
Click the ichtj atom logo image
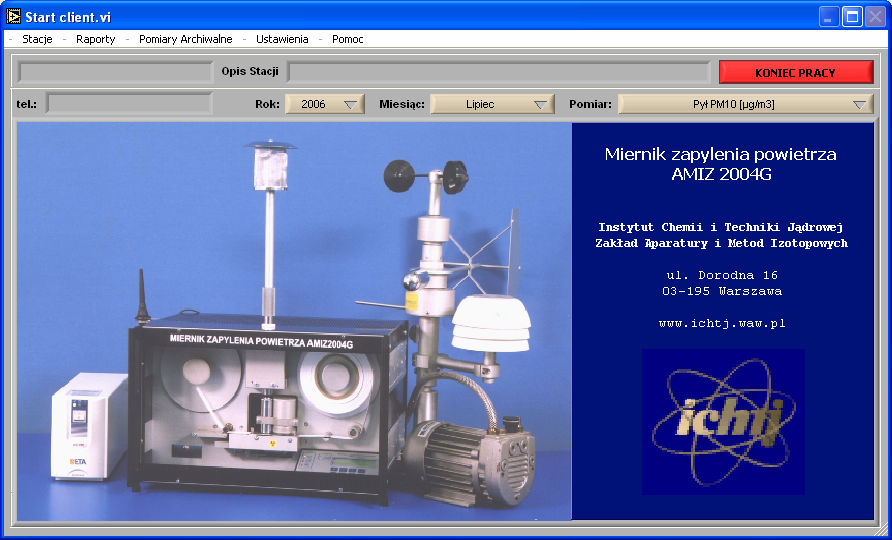point(723,422)
